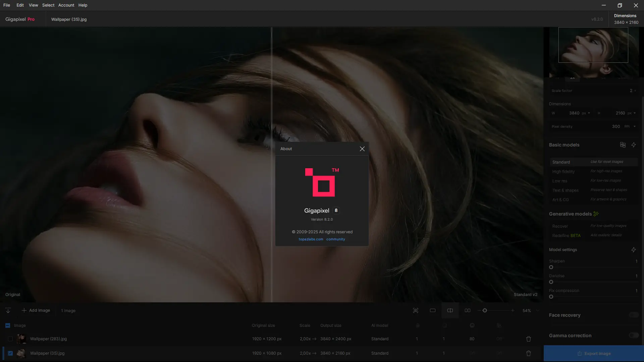The width and height of the screenshot is (644, 362).
Task: Open the Account menu
Action: pos(66,5)
